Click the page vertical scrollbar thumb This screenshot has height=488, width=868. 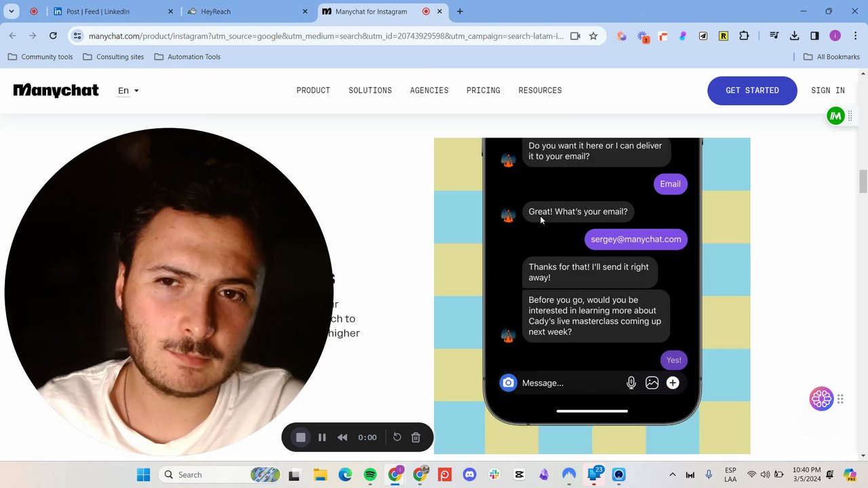click(863, 181)
